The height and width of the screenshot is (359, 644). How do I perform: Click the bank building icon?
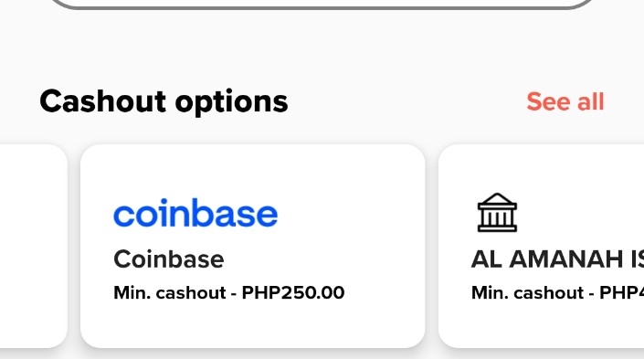click(497, 212)
